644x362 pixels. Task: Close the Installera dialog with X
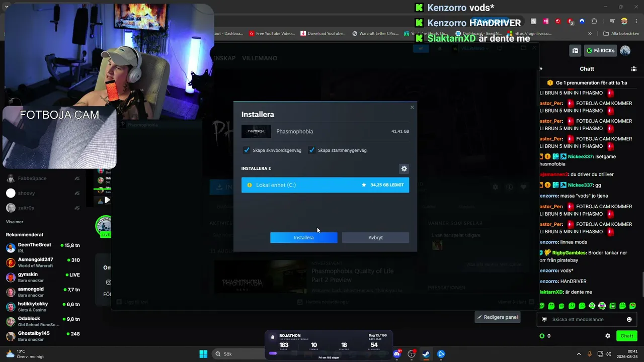pyautogui.click(x=412, y=107)
